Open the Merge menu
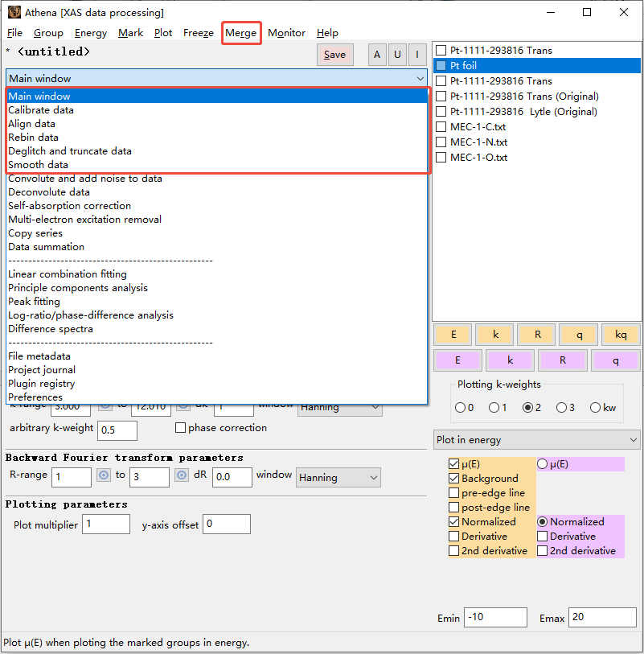 [x=241, y=33]
